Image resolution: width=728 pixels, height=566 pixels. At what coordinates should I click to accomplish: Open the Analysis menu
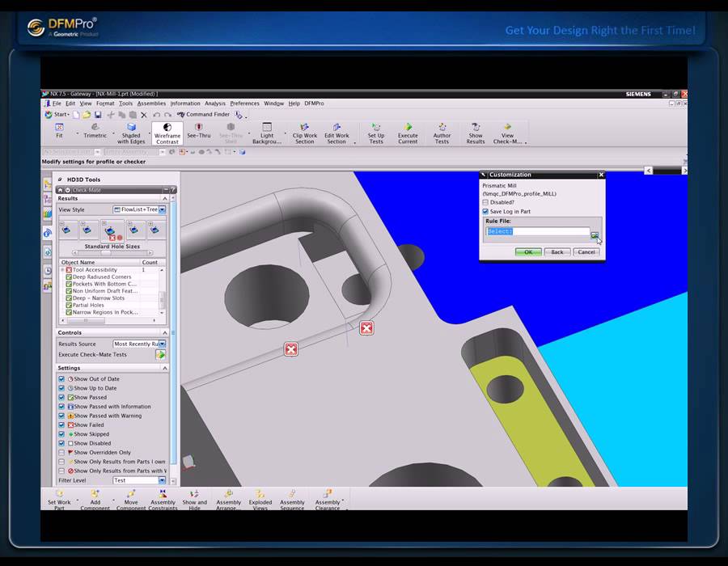point(215,103)
